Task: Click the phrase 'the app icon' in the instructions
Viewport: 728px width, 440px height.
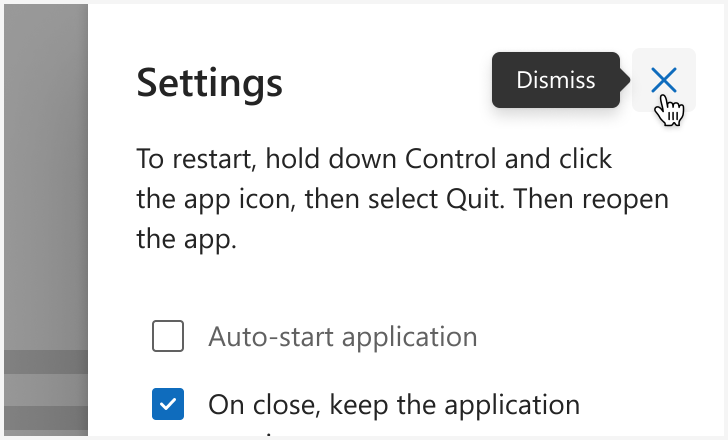Action: (x=216, y=199)
